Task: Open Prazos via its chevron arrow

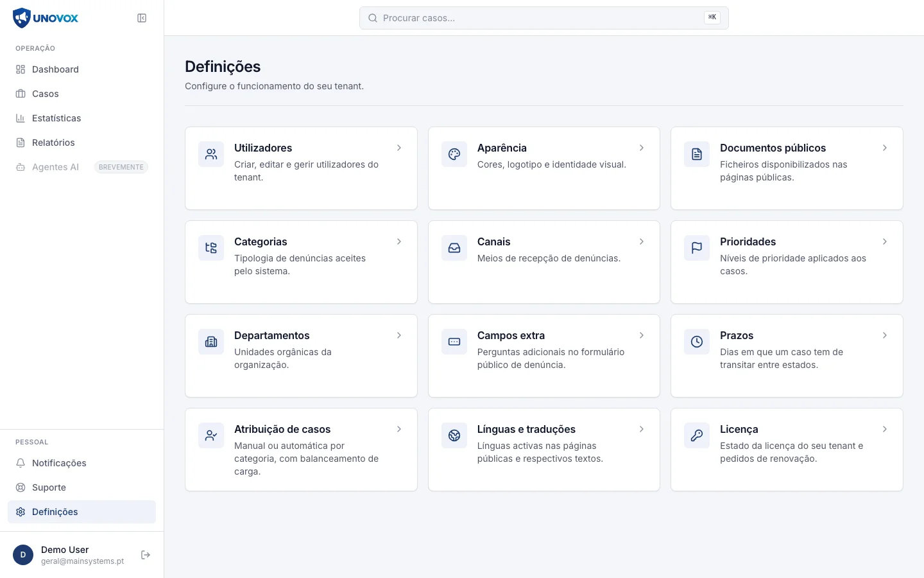Action: pyautogui.click(x=885, y=335)
